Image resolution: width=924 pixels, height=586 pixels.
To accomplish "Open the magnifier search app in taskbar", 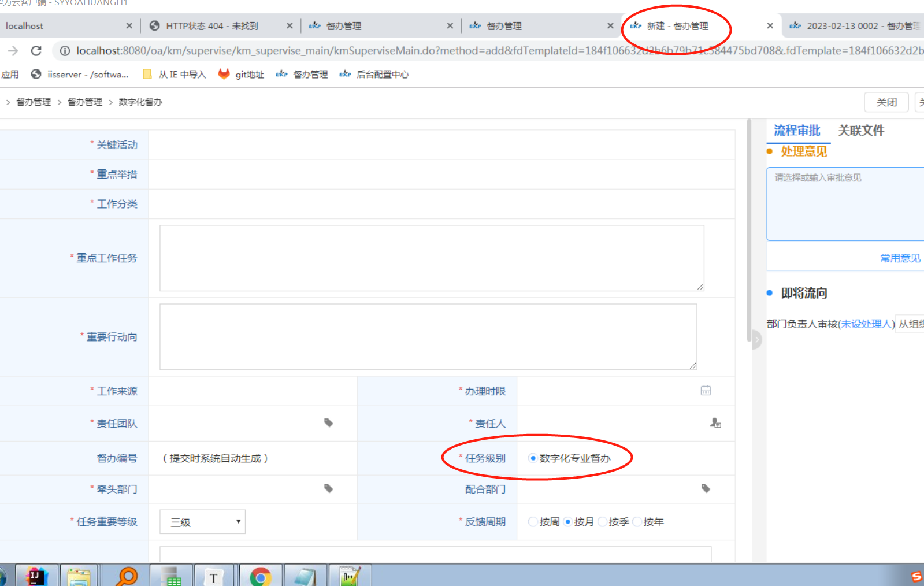I will pyautogui.click(x=125, y=576).
